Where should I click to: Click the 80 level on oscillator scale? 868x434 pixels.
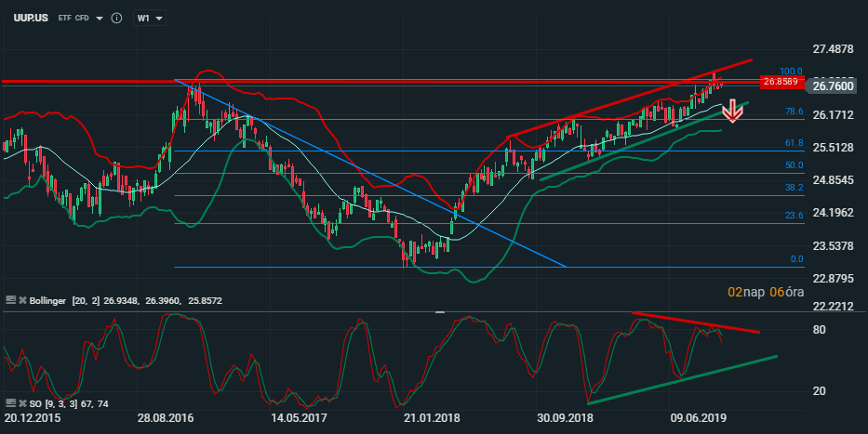point(820,330)
